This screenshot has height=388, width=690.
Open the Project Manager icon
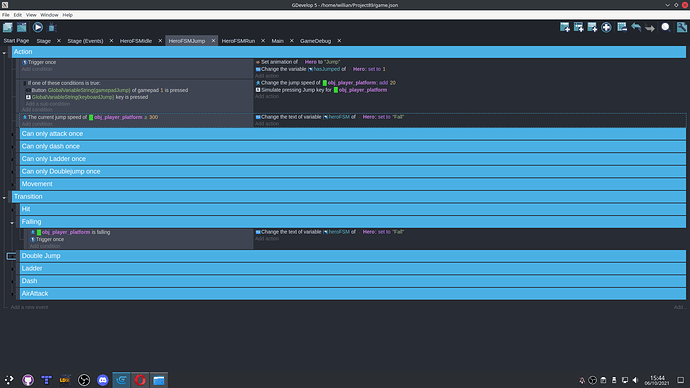7,27
